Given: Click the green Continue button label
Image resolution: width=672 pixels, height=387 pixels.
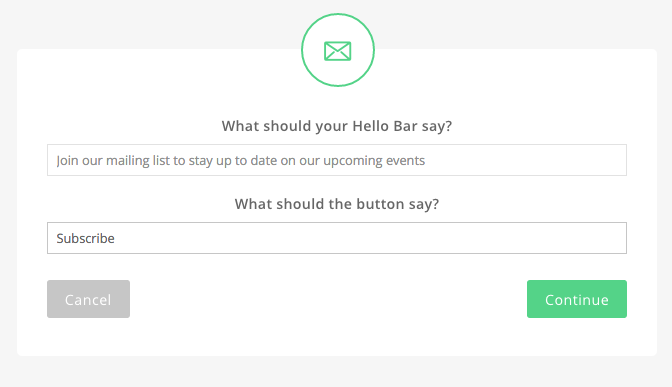Looking at the screenshot, I should coord(577,300).
